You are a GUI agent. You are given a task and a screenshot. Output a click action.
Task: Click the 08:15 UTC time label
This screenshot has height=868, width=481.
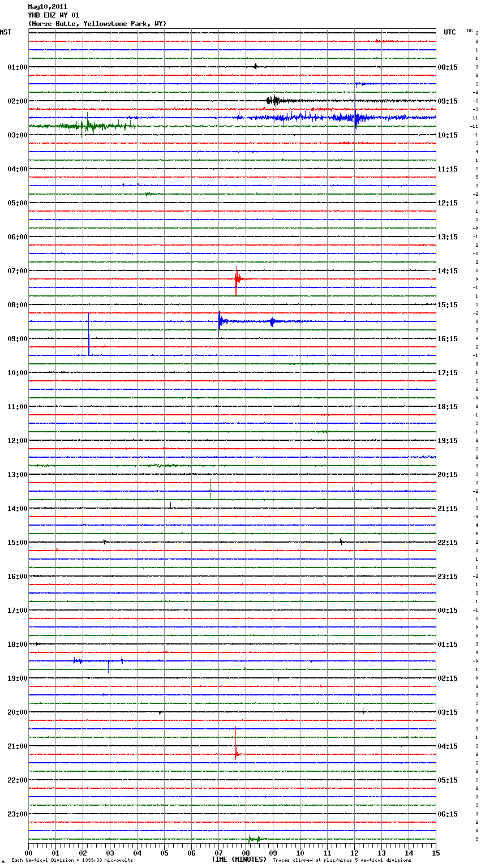(x=448, y=67)
